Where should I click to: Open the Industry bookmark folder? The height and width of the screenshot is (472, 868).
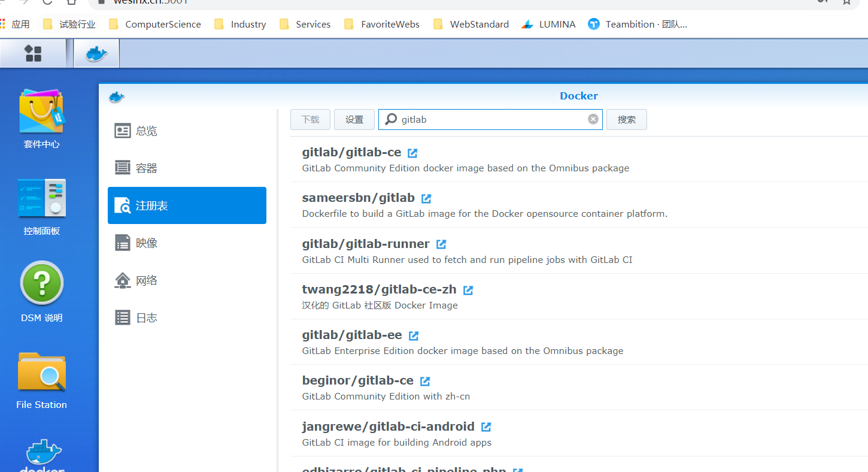(240, 25)
